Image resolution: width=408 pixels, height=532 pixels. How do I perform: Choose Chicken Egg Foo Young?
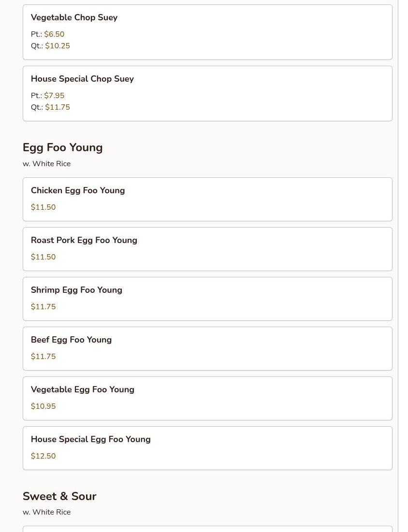207,199
